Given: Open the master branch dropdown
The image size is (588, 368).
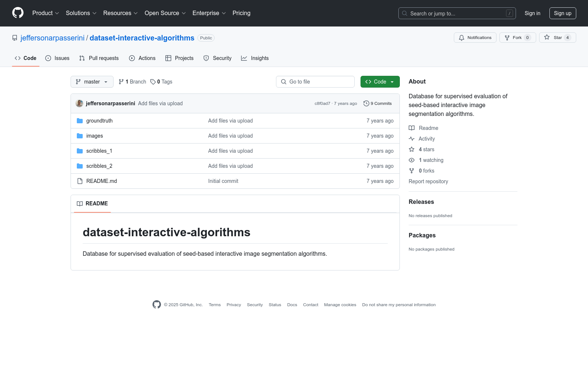Looking at the screenshot, I should 92,82.
